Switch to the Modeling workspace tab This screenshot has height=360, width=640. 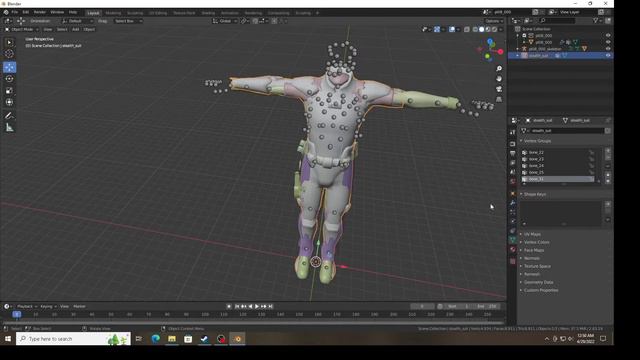pos(113,13)
